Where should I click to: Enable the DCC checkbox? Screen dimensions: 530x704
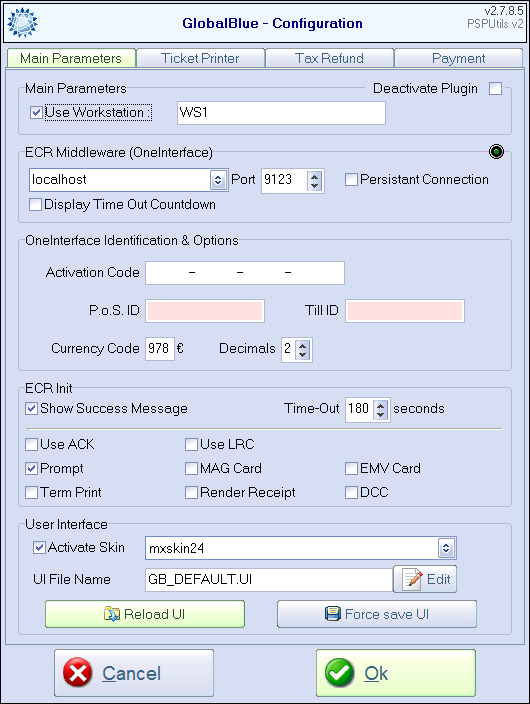pos(351,493)
